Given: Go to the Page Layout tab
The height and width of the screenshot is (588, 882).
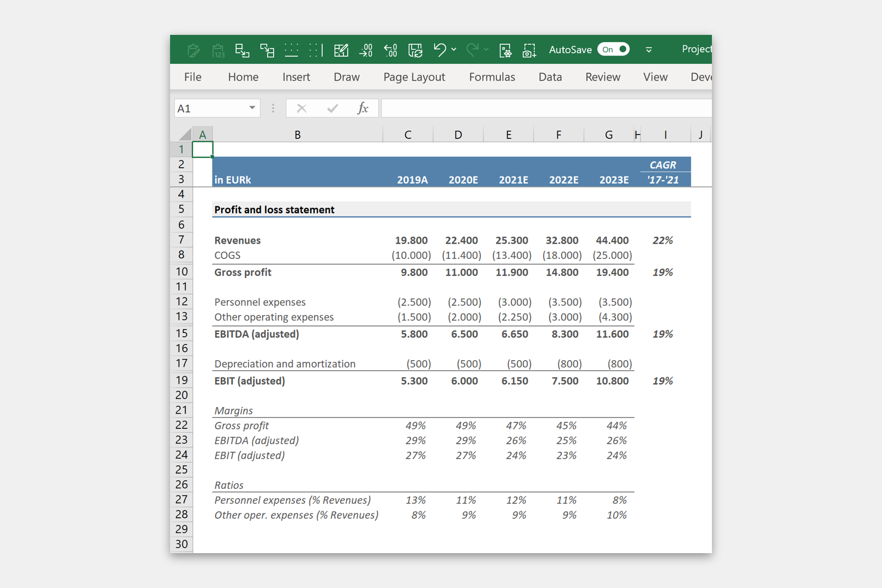Looking at the screenshot, I should coord(414,77).
